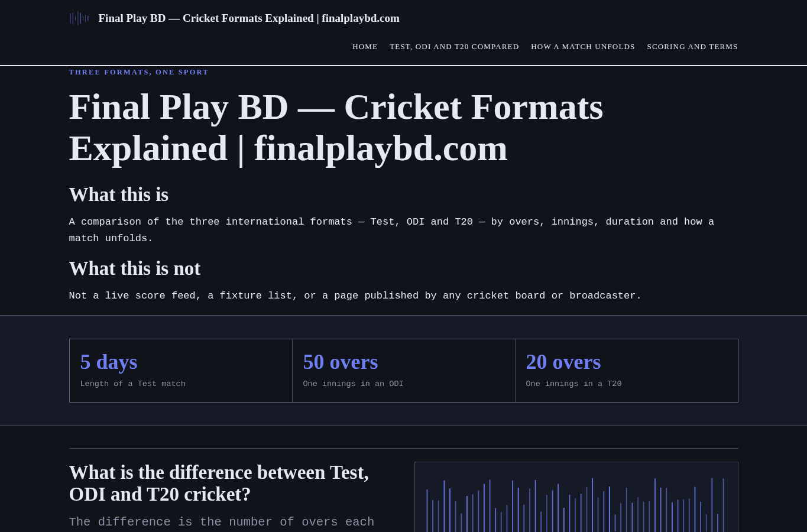Image resolution: width=807 pixels, height=532 pixels.
Task: Select the 50 overs stat card
Action: 404,371
